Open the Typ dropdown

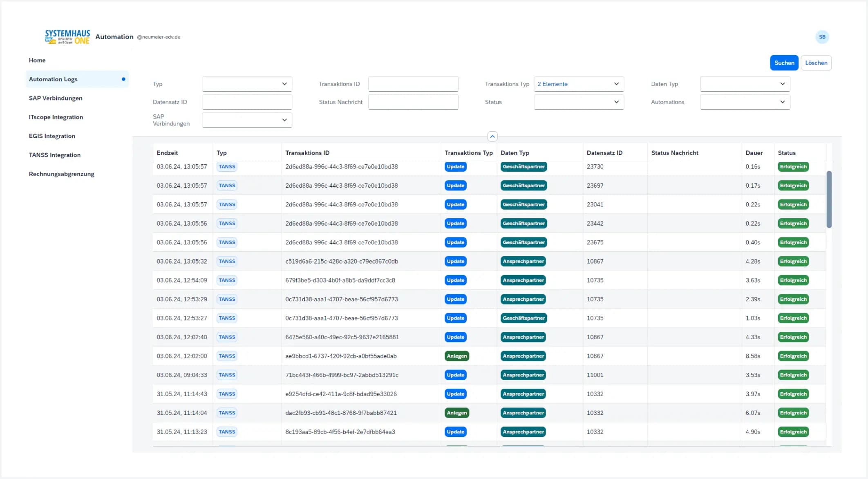point(247,84)
